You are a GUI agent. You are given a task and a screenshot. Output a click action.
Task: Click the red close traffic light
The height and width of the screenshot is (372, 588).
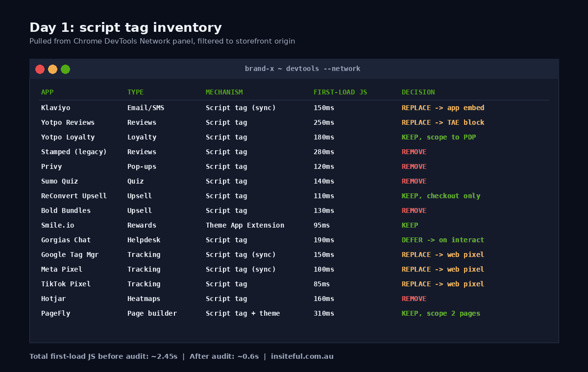(40, 69)
